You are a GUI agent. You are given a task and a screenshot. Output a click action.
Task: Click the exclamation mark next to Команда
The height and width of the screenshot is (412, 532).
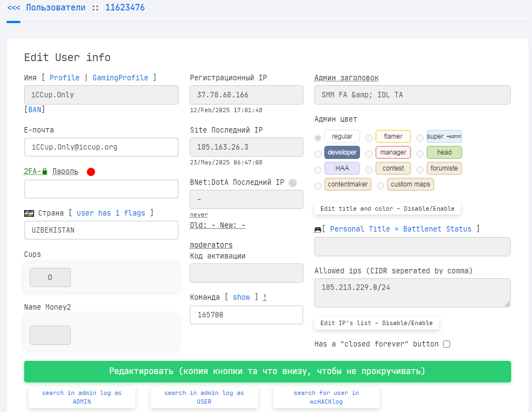265,297
